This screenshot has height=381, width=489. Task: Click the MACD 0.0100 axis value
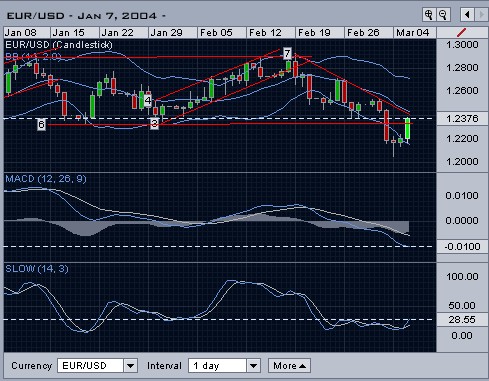click(462, 195)
